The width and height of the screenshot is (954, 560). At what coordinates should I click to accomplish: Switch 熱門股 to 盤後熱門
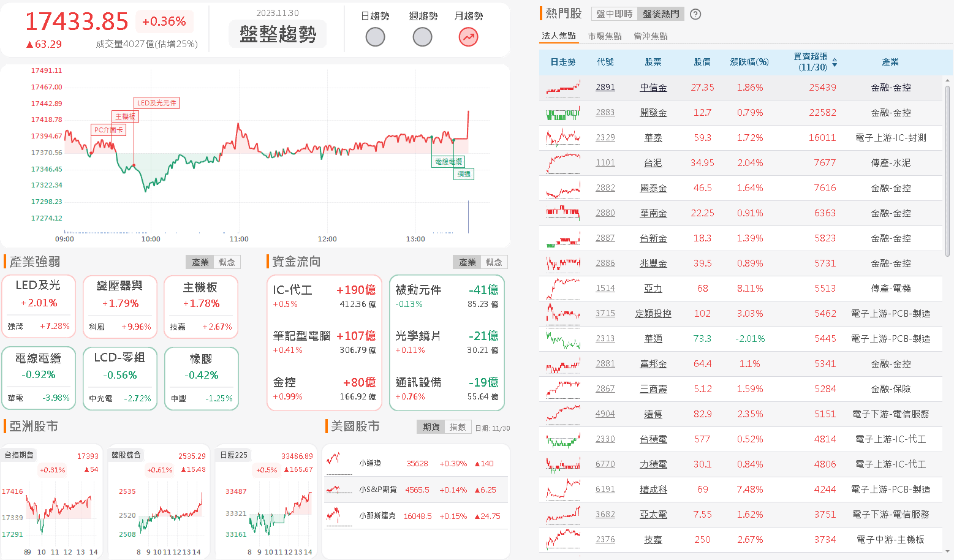click(661, 14)
